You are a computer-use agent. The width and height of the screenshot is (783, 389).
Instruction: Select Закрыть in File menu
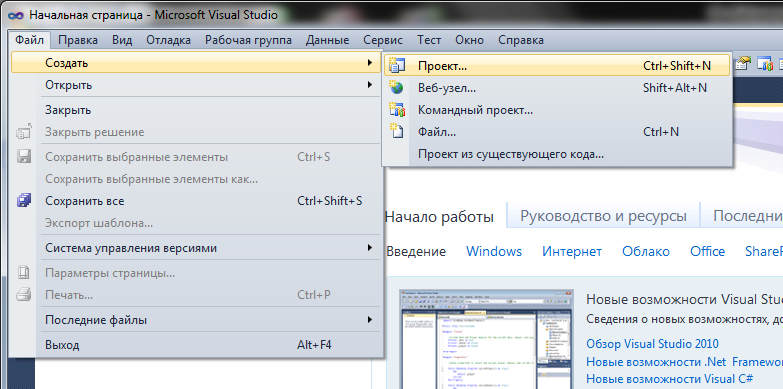pos(196,110)
